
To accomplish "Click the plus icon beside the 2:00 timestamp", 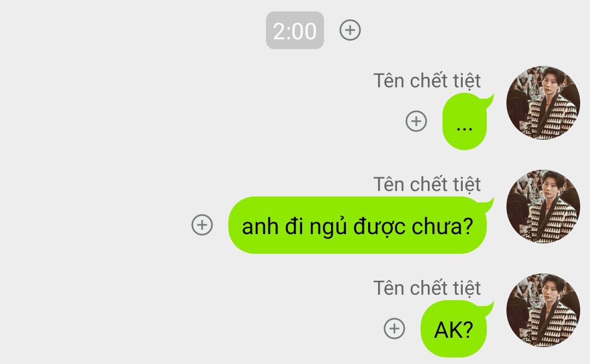I will click(x=350, y=30).
